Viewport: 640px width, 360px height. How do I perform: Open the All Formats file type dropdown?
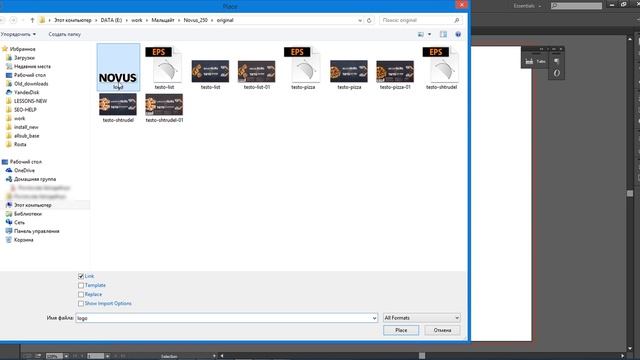click(422, 318)
